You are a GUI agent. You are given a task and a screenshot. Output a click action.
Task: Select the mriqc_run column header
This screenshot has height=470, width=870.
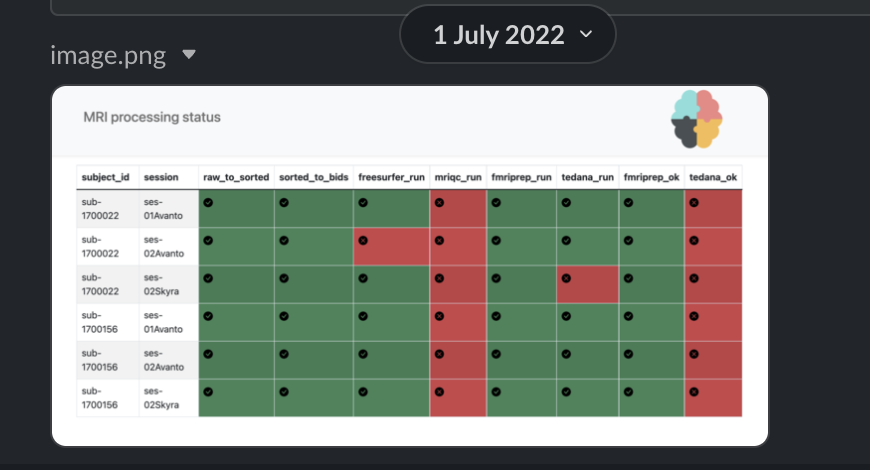(x=458, y=177)
